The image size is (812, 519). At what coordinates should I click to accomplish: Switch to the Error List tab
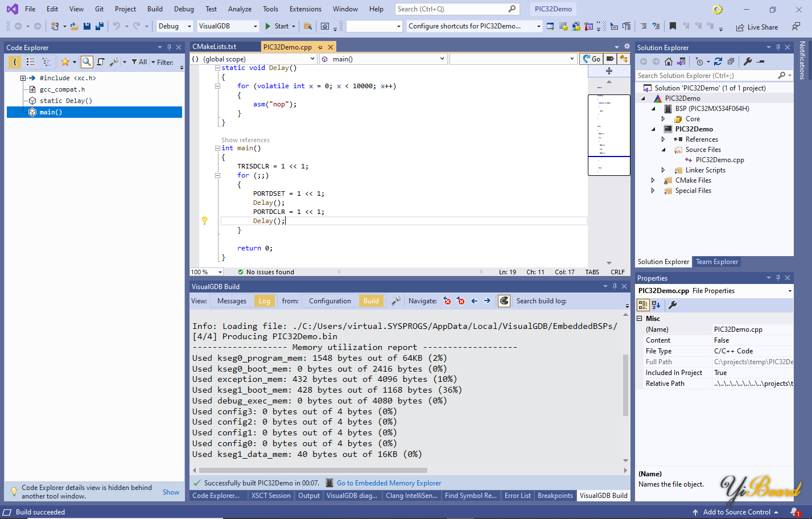(x=518, y=496)
